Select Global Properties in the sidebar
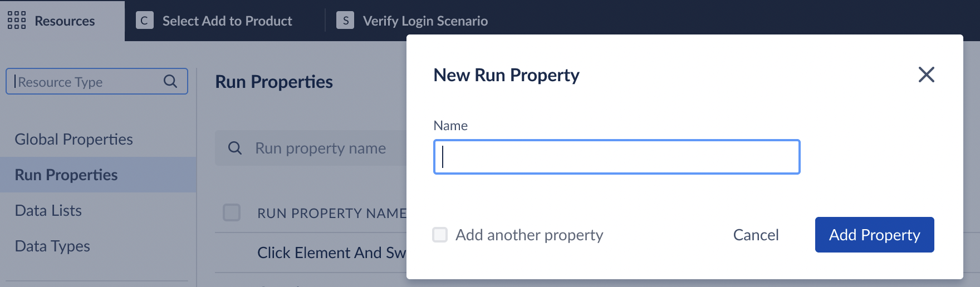This screenshot has height=287, width=980. (73, 139)
